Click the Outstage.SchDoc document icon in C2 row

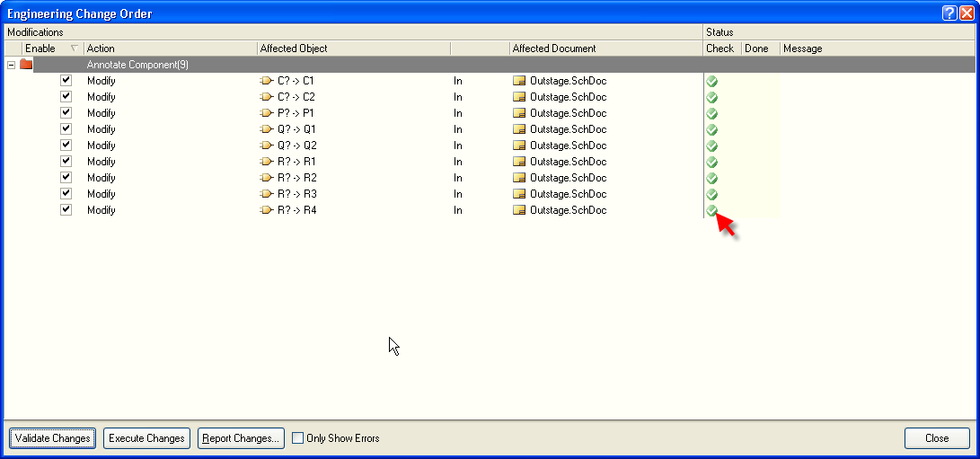pos(519,97)
